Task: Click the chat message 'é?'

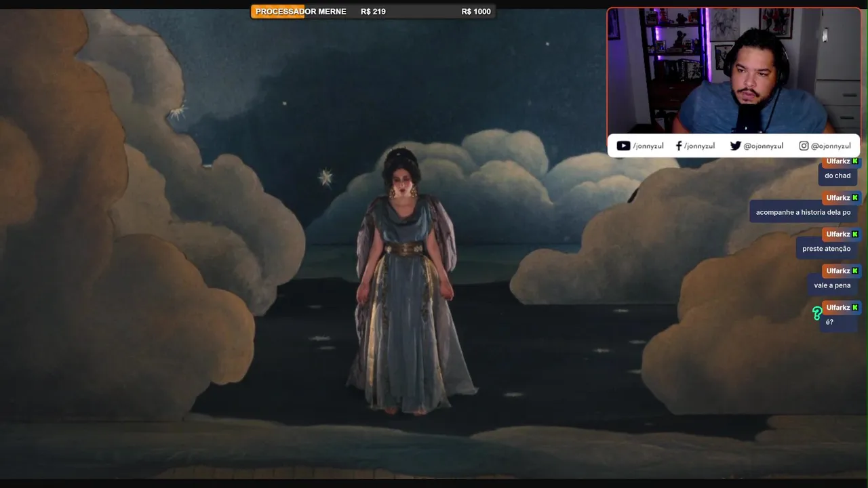Action: [829, 322]
